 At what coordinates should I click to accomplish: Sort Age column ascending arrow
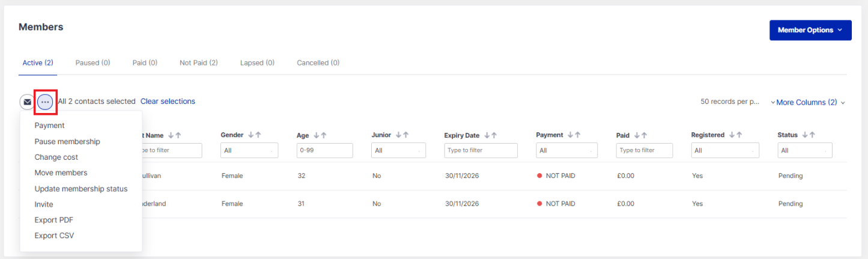(x=323, y=135)
